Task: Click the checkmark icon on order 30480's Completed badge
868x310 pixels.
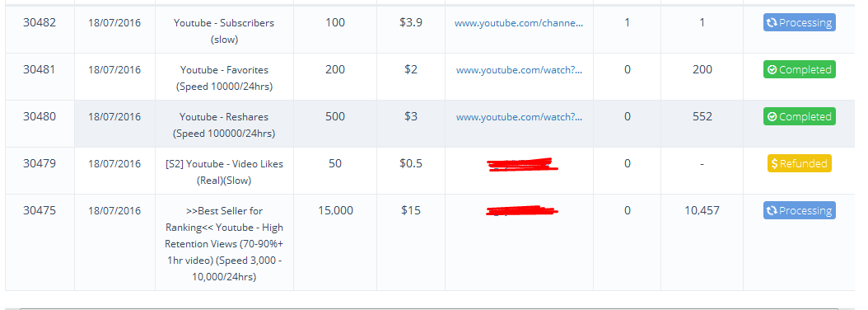Action: coord(772,117)
